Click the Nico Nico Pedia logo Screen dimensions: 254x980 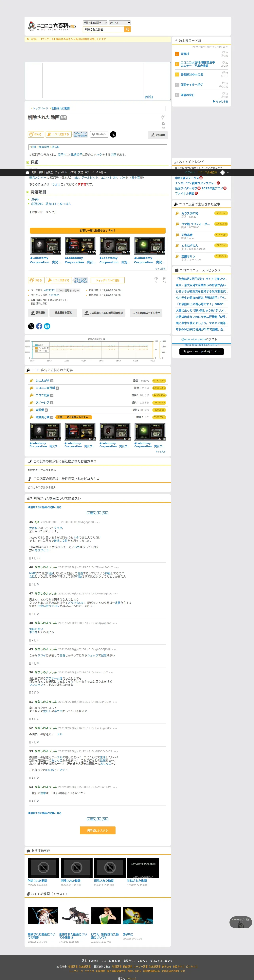click(x=51, y=26)
